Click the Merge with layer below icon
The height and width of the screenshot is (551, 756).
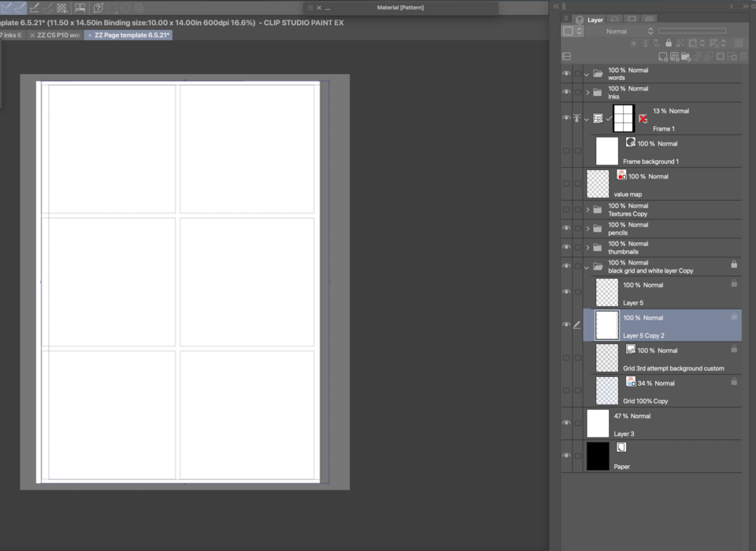click(x=709, y=57)
